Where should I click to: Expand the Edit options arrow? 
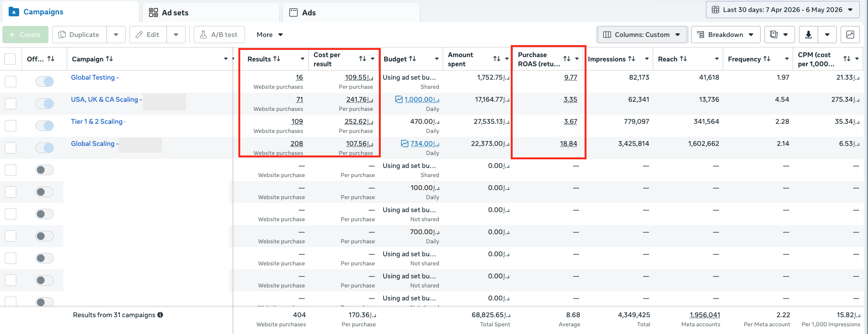coord(176,35)
